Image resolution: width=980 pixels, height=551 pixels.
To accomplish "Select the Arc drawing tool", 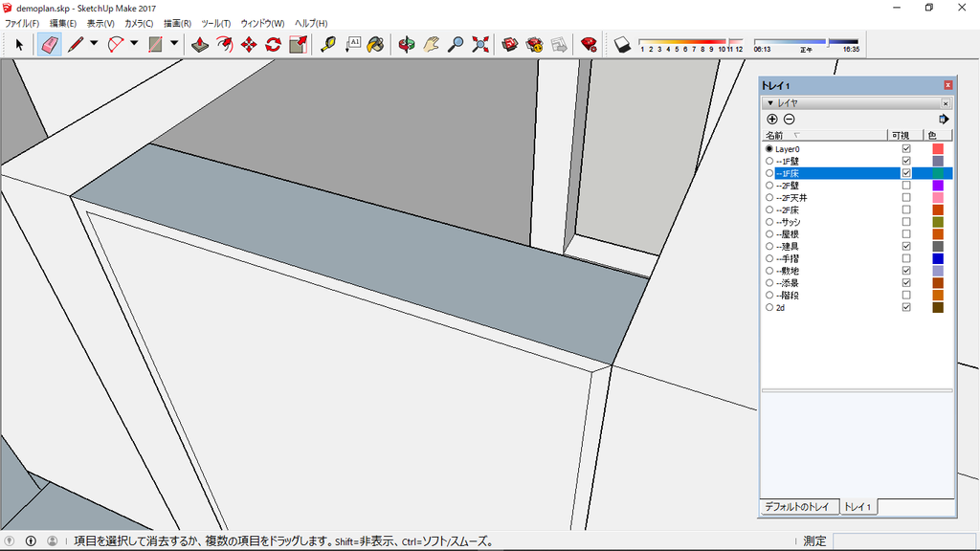I will point(116,45).
